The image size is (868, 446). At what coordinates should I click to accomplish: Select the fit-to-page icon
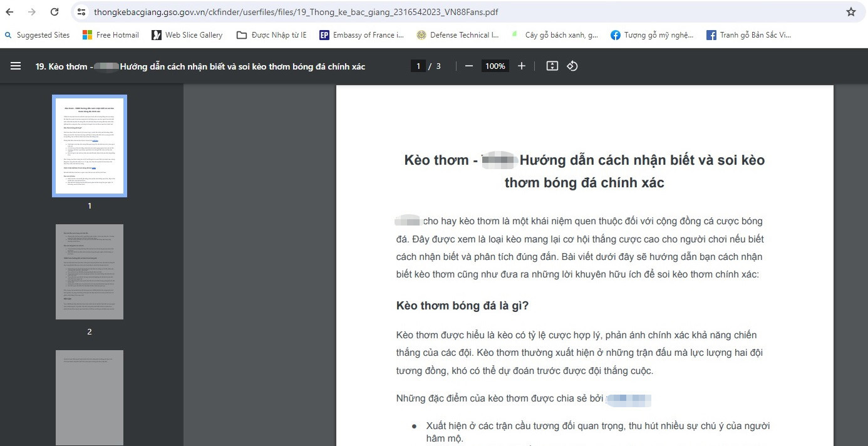tap(552, 66)
